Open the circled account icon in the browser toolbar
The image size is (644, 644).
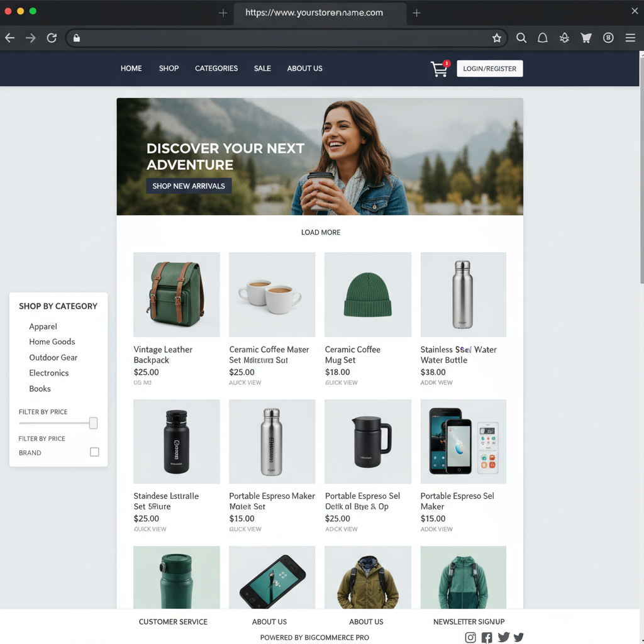point(608,38)
